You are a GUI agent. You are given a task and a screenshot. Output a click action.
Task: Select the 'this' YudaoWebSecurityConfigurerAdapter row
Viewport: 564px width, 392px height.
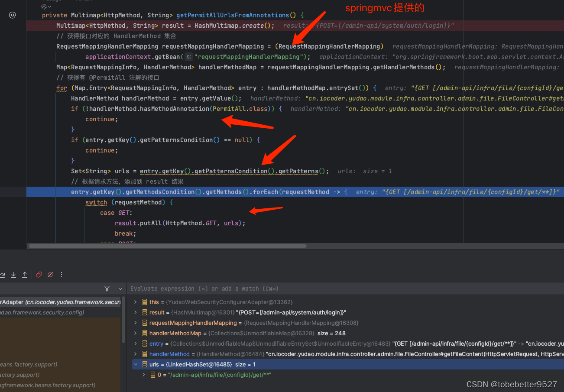pos(348,302)
